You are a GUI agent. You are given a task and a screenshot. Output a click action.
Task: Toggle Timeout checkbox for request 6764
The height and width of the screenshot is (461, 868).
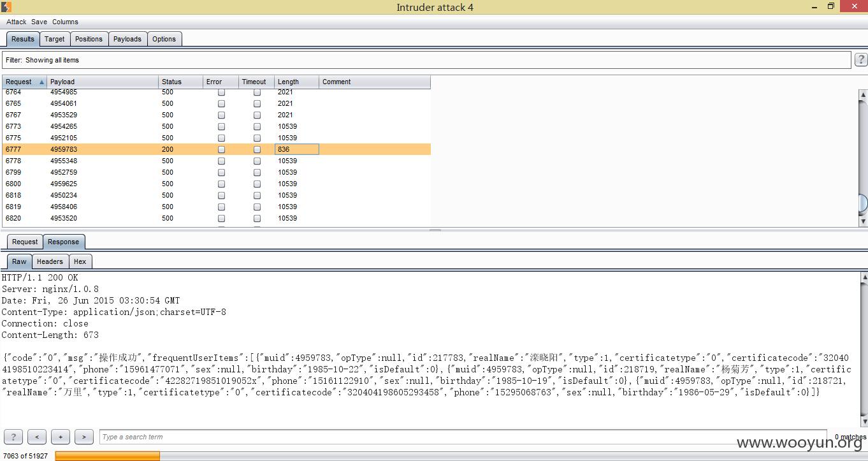tap(257, 92)
